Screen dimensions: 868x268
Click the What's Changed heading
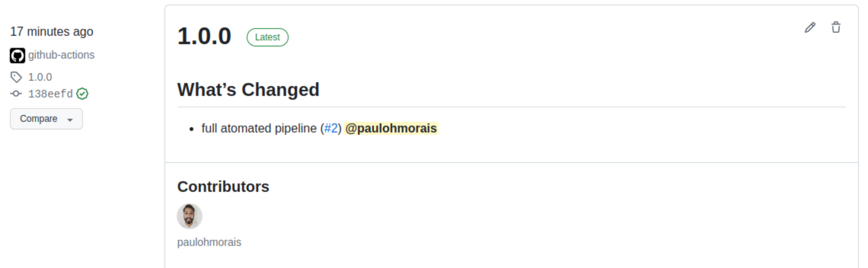click(248, 90)
